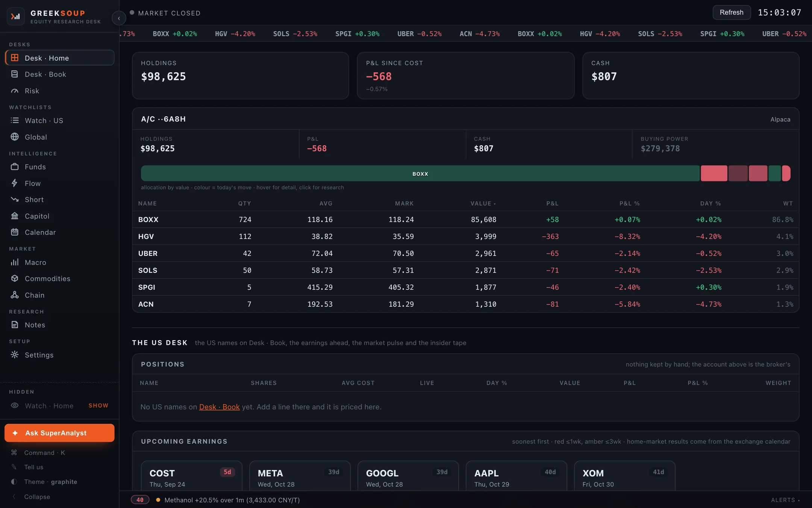Sort holdings by DAY % header
Screen dimensions: 812x508
tap(710, 204)
